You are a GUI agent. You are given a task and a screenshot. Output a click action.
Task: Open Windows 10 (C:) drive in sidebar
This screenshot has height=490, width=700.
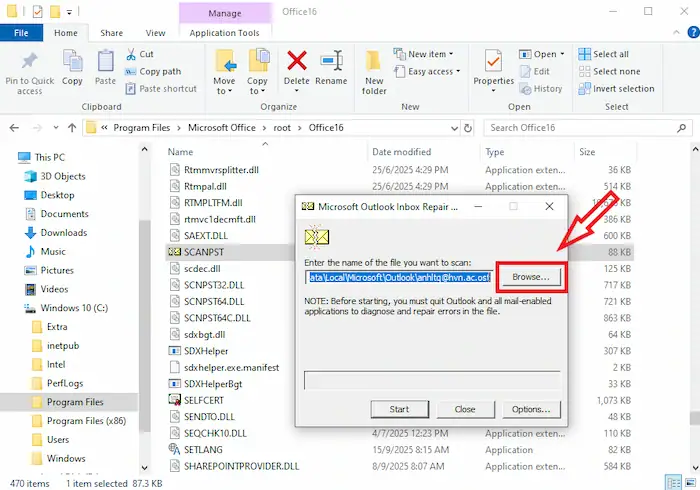pos(74,308)
